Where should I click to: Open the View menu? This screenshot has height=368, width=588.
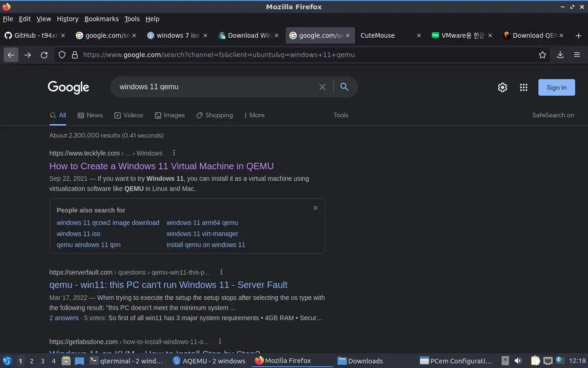[x=44, y=19]
